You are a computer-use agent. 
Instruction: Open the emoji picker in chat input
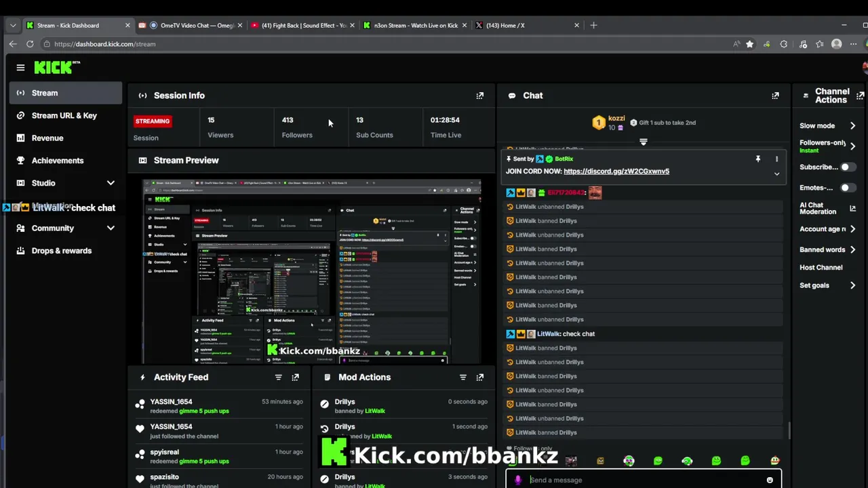click(770, 480)
